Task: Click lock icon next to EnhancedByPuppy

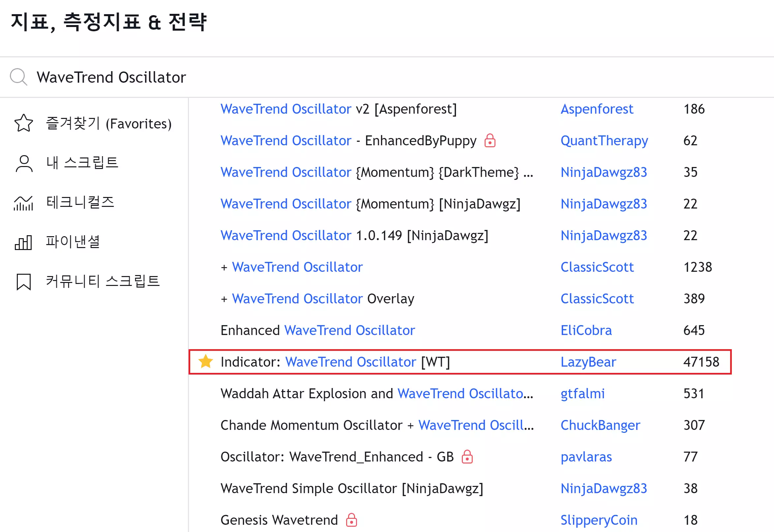Action: pos(490,140)
